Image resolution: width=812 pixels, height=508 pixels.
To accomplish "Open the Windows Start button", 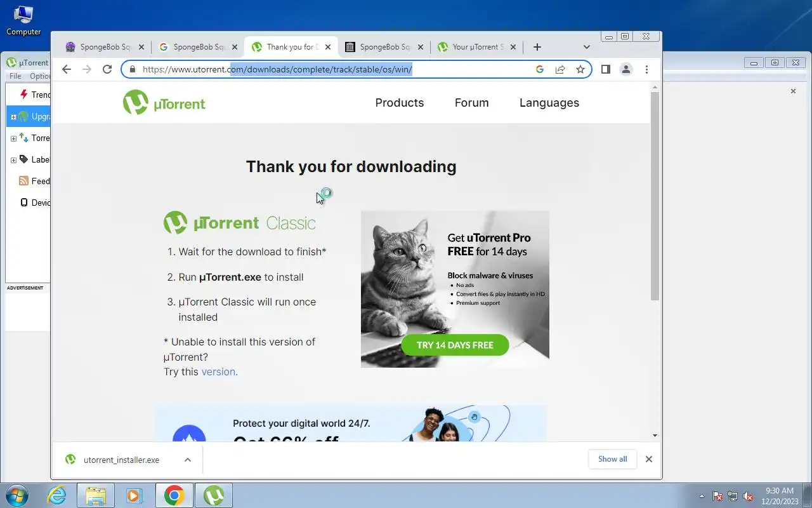I will (x=17, y=495).
